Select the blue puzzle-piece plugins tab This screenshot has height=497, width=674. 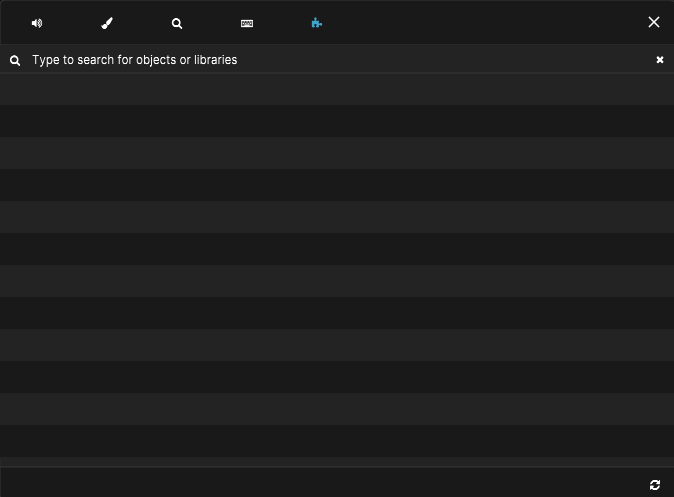pyautogui.click(x=317, y=23)
